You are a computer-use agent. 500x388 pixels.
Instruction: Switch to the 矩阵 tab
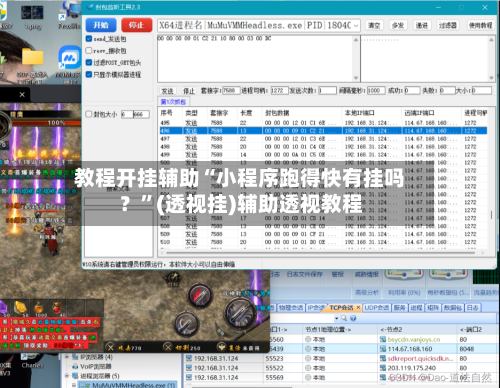point(433,308)
